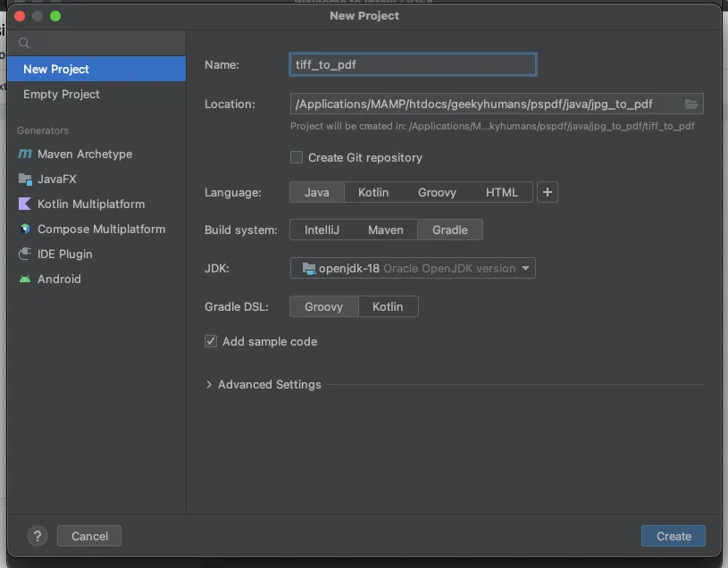Screen dimensions: 728x568
Task: Select Maven as the build system
Action: click(x=385, y=230)
